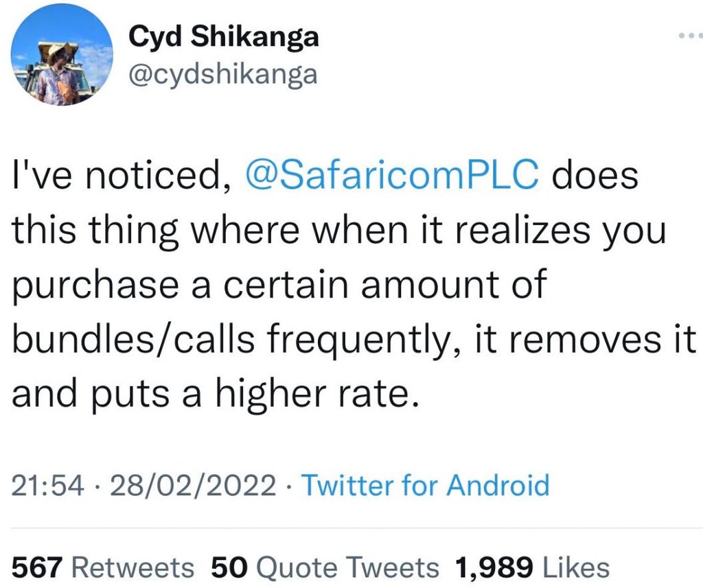
Task: Click the display name Cyd Shikanga
Action: 224,36
